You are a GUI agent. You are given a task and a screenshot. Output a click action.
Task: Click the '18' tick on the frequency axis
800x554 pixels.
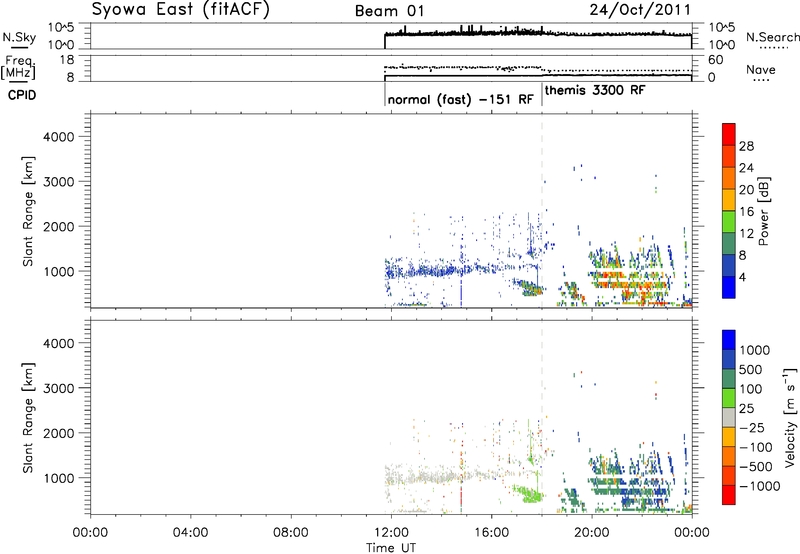67,60
